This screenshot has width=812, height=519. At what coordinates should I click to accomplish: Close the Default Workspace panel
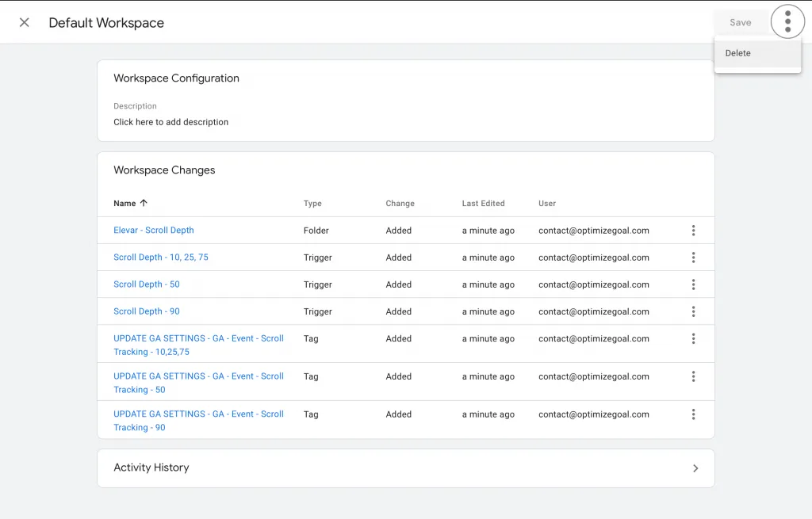pos(24,22)
